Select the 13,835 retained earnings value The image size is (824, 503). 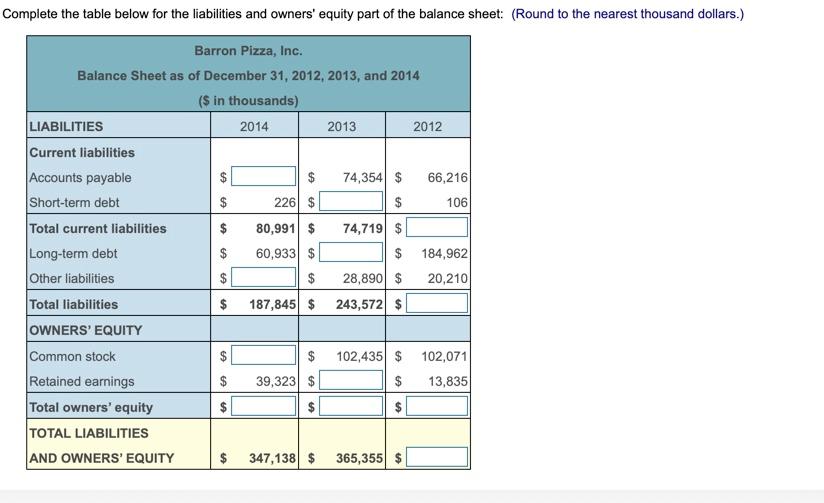[447, 381]
